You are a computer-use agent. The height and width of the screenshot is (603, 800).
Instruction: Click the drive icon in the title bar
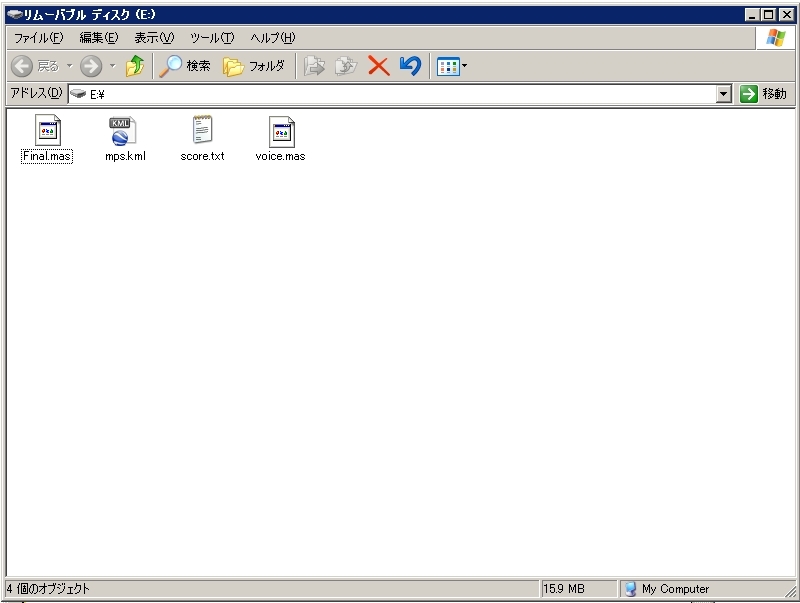14,14
